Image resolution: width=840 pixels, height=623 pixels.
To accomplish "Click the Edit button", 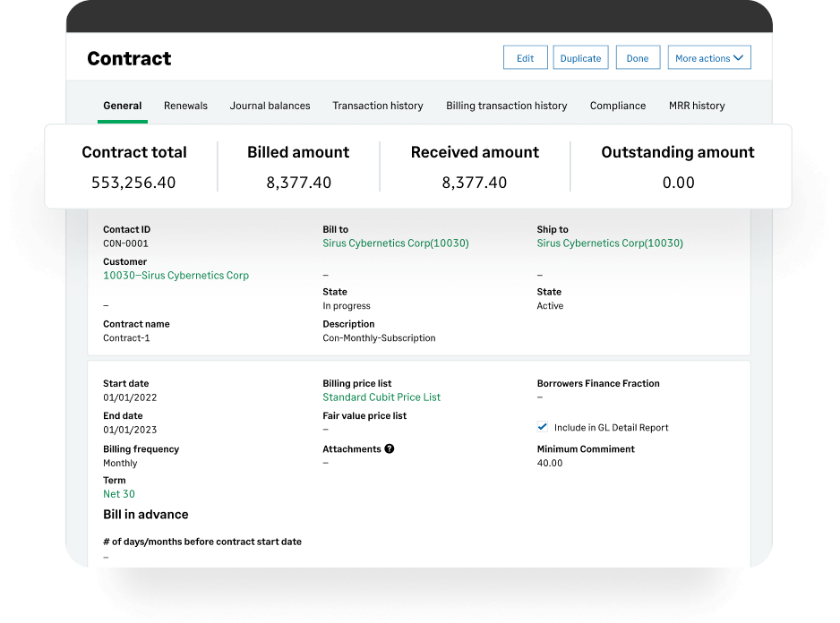I will click(x=525, y=57).
